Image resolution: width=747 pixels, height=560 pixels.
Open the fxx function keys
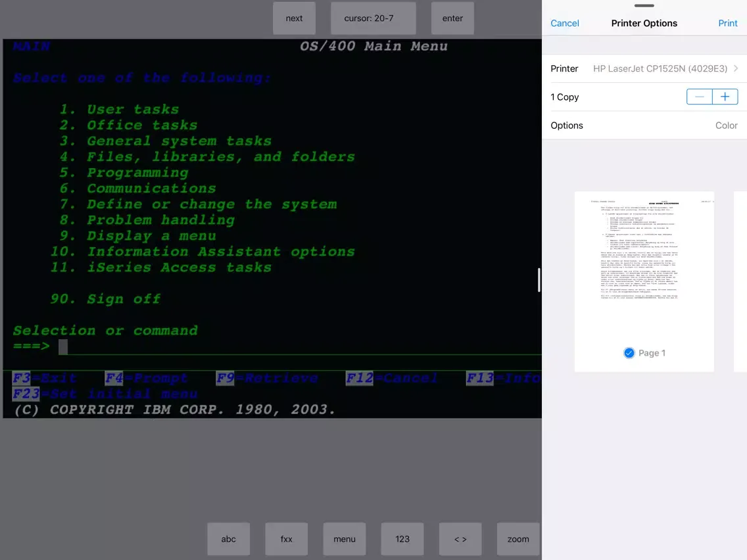[x=286, y=539]
